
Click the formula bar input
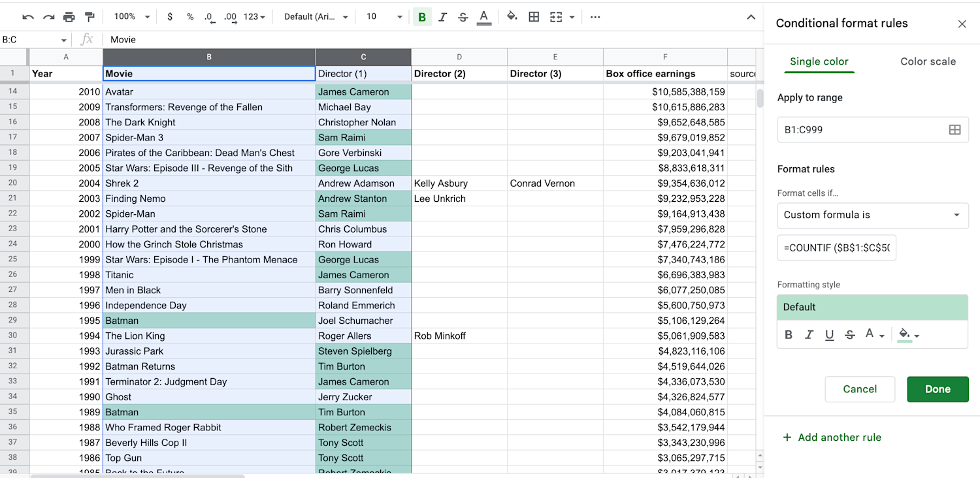pos(431,40)
